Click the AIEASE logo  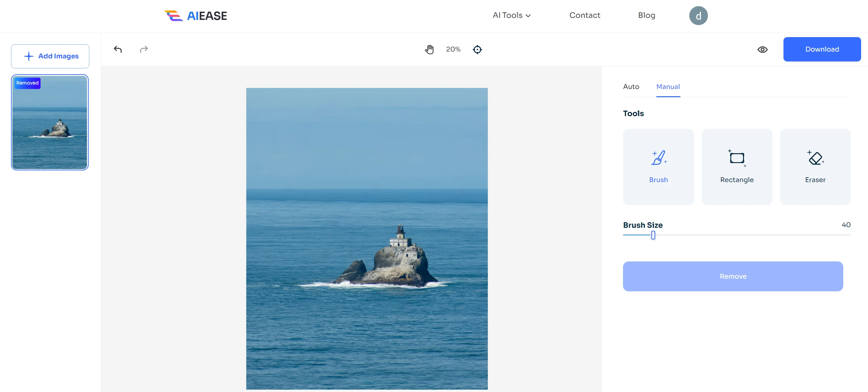pyautogui.click(x=196, y=16)
